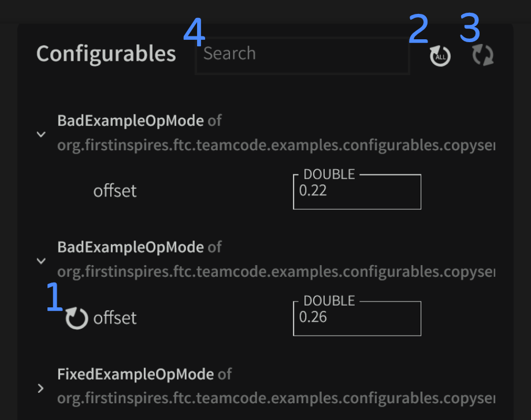Collapse the BadExampleOpMode group containing offset 0.22
Image resolution: width=531 pixels, height=420 pixels.
point(41,134)
